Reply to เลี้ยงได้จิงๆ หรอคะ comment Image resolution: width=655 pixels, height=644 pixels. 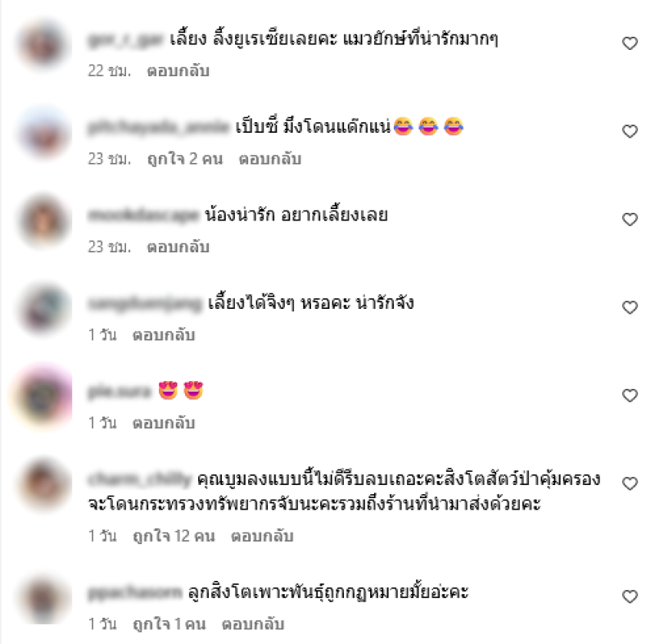point(164,335)
